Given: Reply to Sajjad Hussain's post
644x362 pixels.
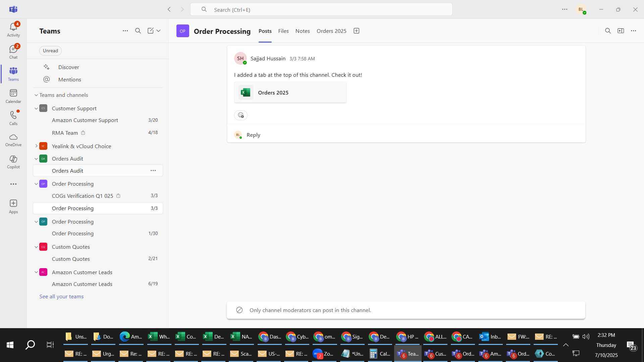Looking at the screenshot, I should (x=253, y=135).
